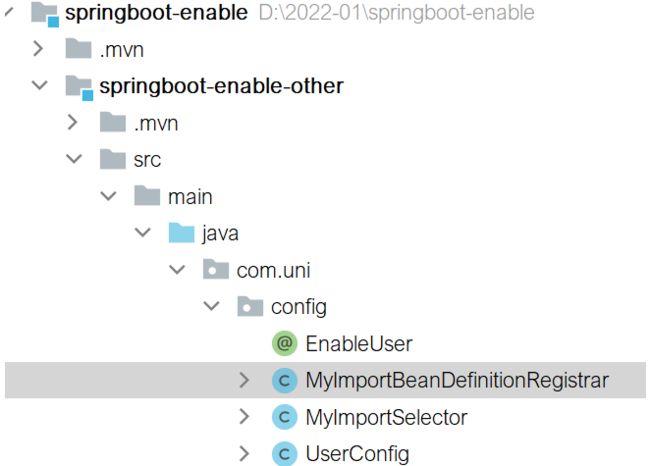The width and height of the screenshot is (650, 466).
Task: Collapse the springboot-enable-other module
Action: click(x=40, y=85)
